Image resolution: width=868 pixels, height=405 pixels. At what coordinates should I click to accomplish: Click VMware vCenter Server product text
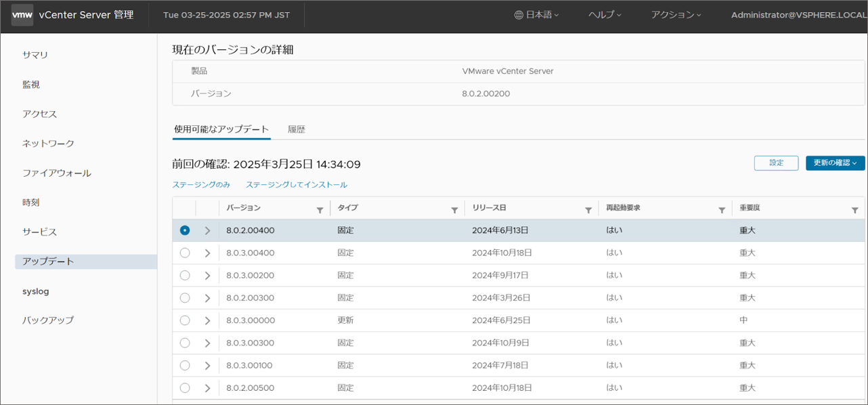[x=508, y=70]
